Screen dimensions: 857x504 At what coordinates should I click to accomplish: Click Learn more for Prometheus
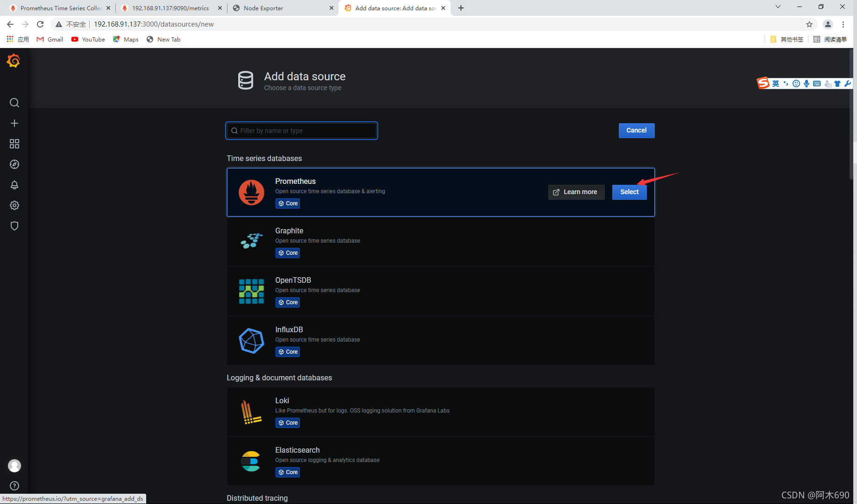tap(576, 192)
